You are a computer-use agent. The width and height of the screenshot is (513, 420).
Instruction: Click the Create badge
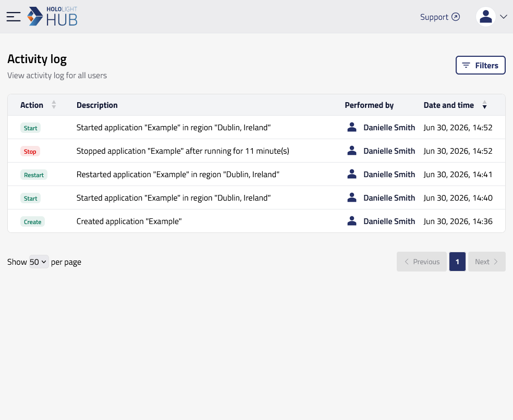click(x=32, y=222)
